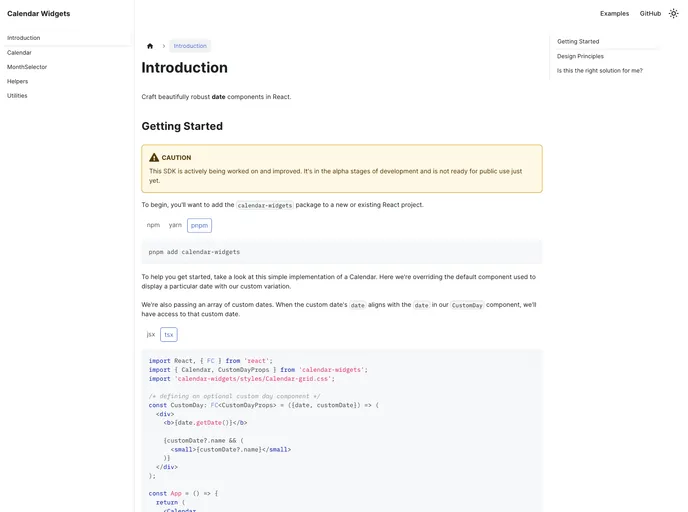This screenshot has height=512, width=688.
Task: Click the caution warning triangle icon
Action: coord(154,157)
